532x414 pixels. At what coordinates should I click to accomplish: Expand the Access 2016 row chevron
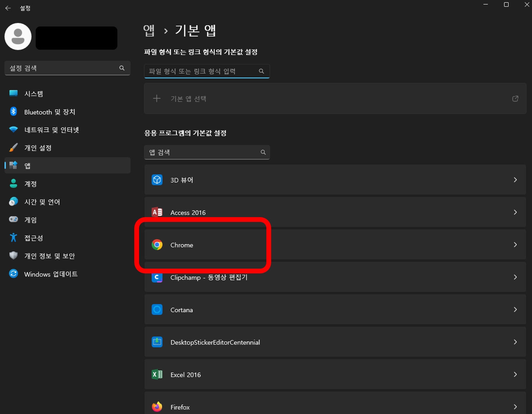[515, 212]
